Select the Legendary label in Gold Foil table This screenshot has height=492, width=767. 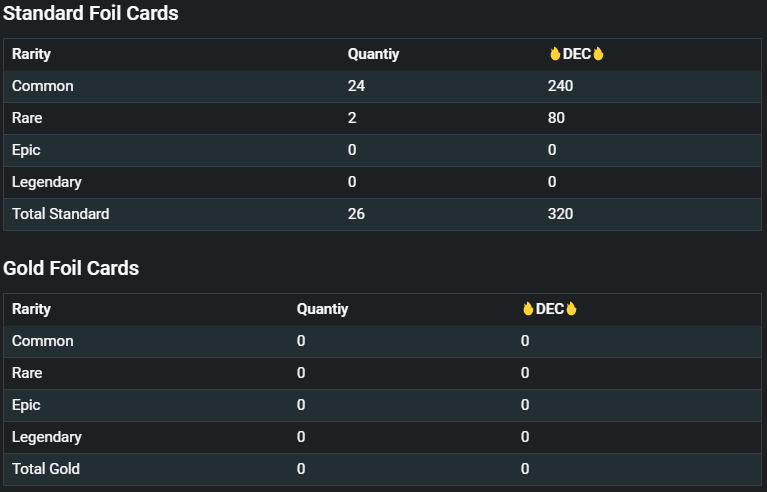pos(47,437)
